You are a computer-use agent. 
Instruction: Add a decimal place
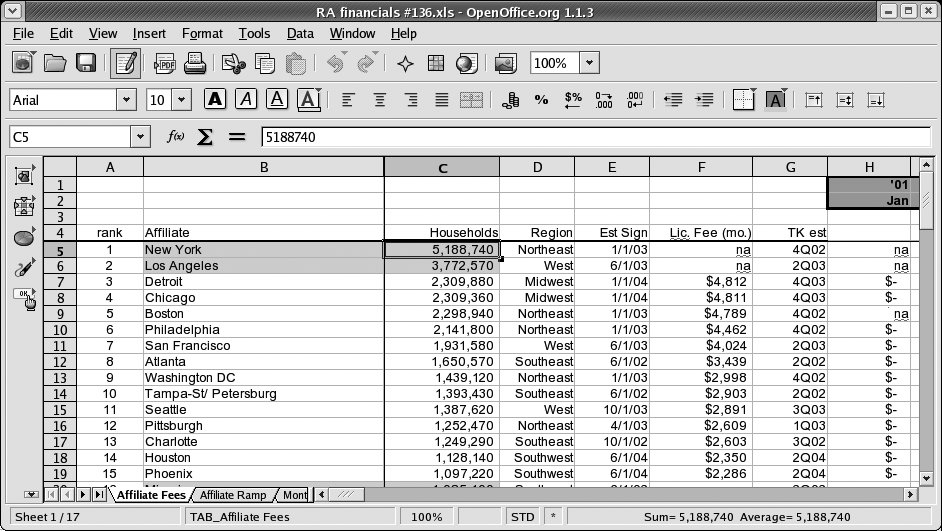604,100
